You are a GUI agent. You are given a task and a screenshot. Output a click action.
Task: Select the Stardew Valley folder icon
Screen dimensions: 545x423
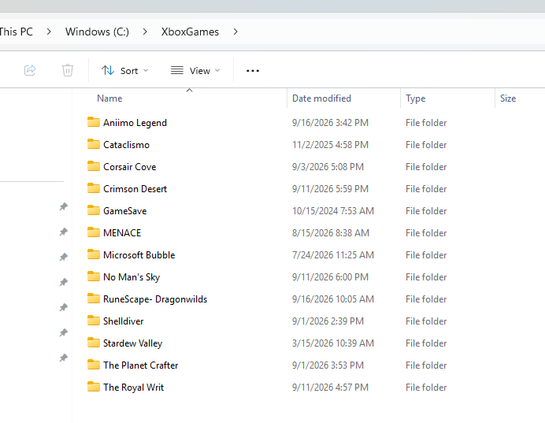(93, 343)
